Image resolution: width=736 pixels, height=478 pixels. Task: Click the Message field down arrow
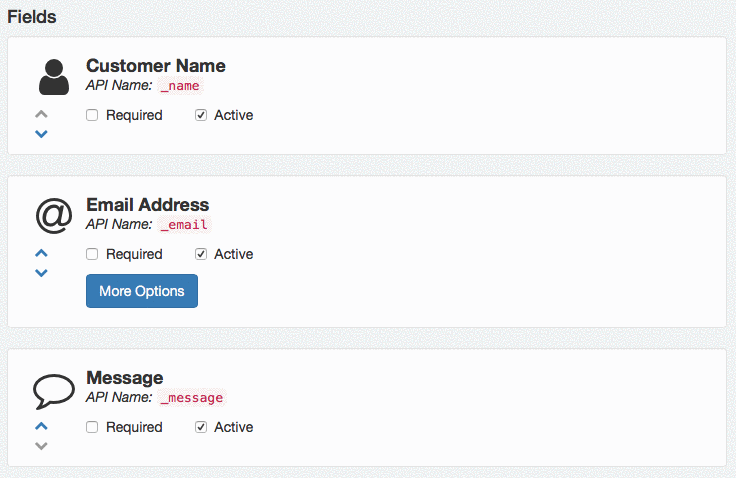41,445
